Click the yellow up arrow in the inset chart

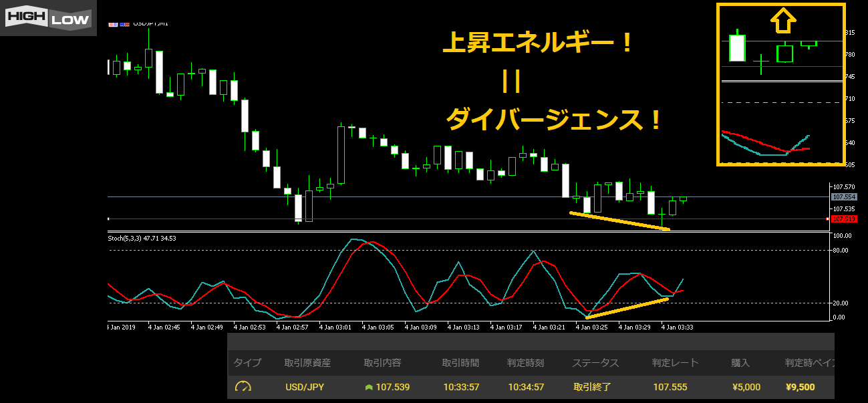click(x=783, y=21)
